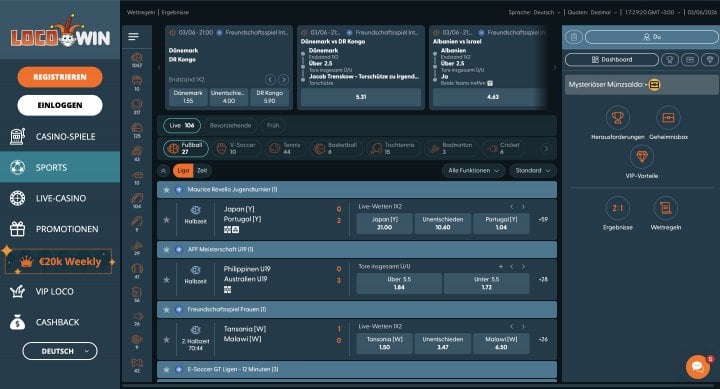Bet on Portugal [Y] at 1.04
Viewport: 720px width, 389px height.
(501, 224)
